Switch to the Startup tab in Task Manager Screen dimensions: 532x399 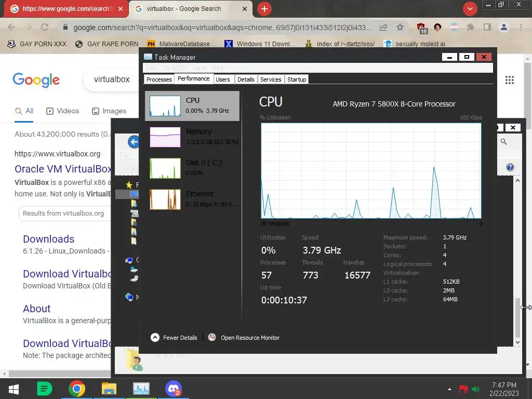[297, 79]
